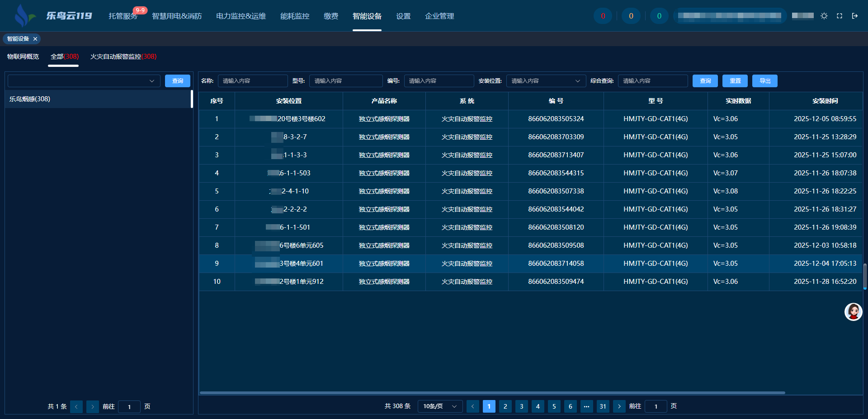
Task: Open the red alarm count badge
Action: click(603, 16)
